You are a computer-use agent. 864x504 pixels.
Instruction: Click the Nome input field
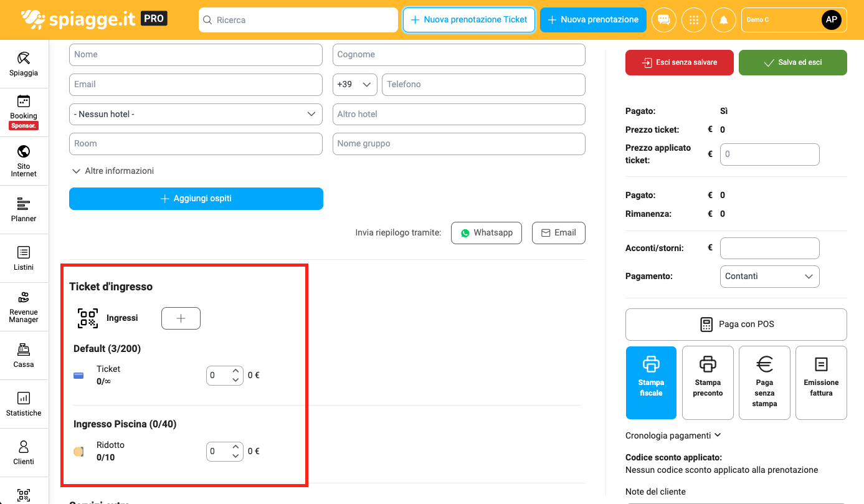[x=196, y=55]
